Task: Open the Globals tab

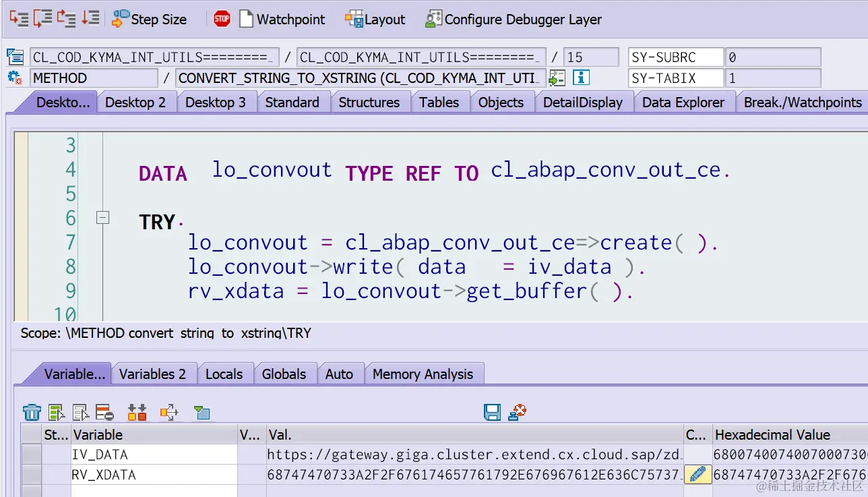Action: (x=284, y=374)
